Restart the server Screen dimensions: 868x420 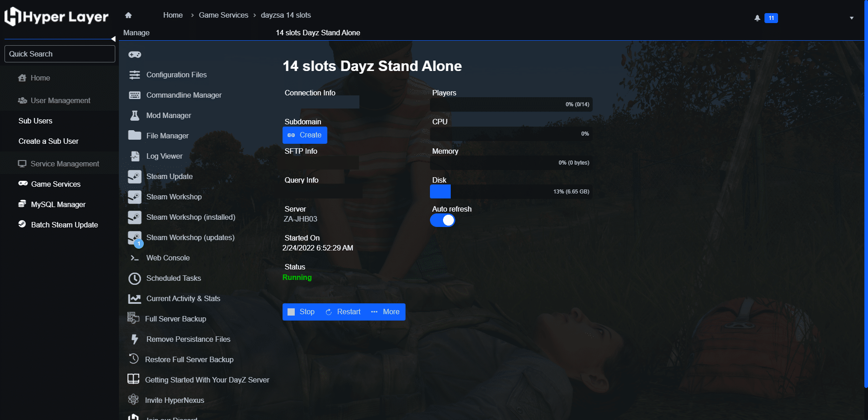coord(343,312)
